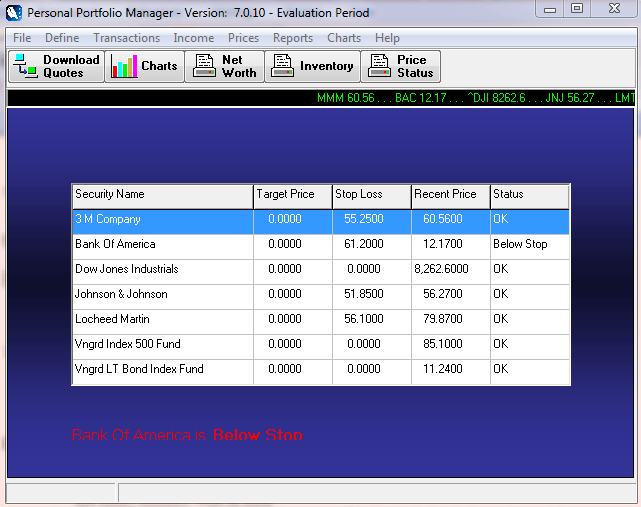
Task: Click the Below Stop status cell
Action: tap(529, 244)
